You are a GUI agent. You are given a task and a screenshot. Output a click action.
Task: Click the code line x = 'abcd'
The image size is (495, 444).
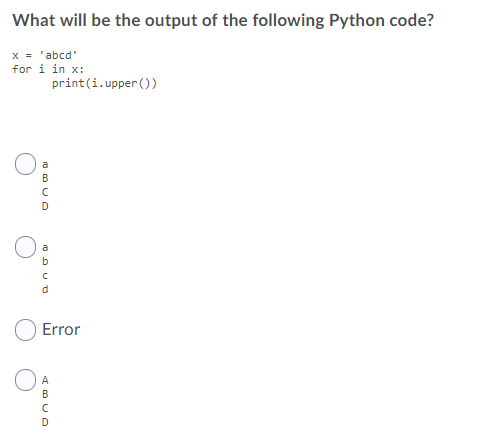coord(45,55)
